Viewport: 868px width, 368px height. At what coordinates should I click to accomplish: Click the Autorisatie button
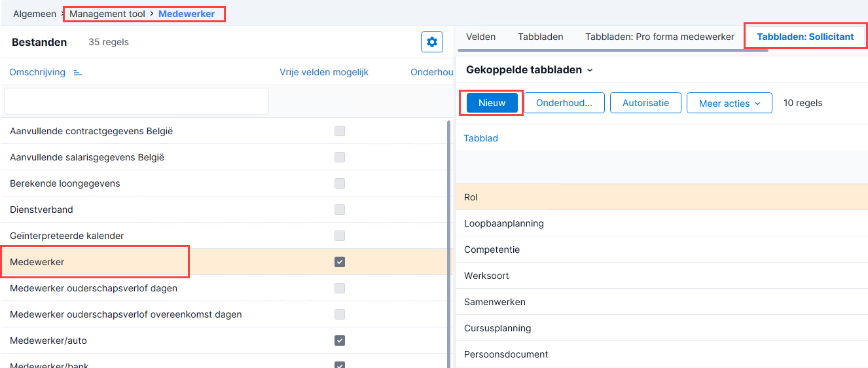coord(645,103)
